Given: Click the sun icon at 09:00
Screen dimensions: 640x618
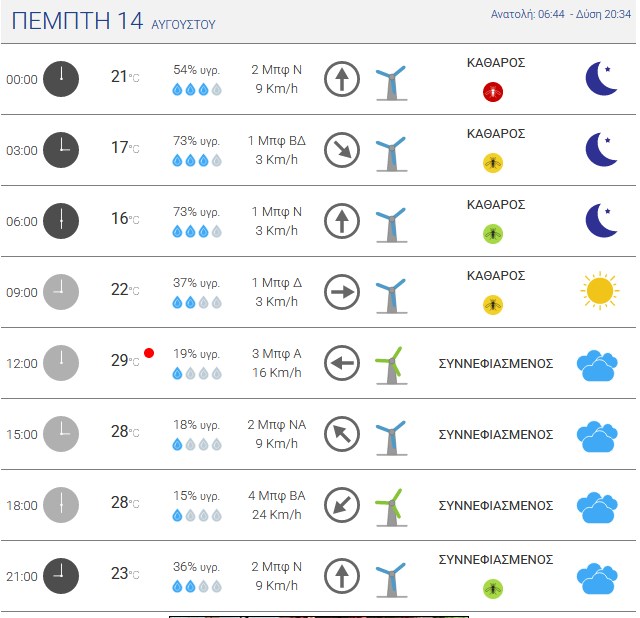Looking at the screenshot, I should click(x=600, y=291).
